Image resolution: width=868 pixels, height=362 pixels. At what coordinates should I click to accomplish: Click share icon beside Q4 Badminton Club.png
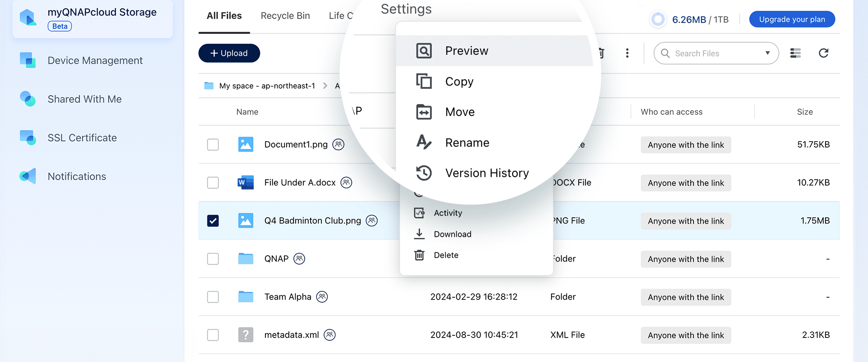click(372, 220)
